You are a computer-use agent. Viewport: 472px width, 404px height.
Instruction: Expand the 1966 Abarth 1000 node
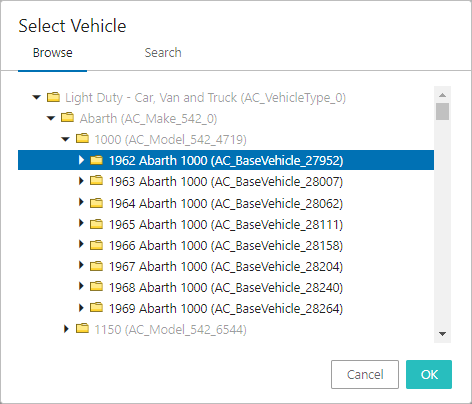[x=81, y=244]
